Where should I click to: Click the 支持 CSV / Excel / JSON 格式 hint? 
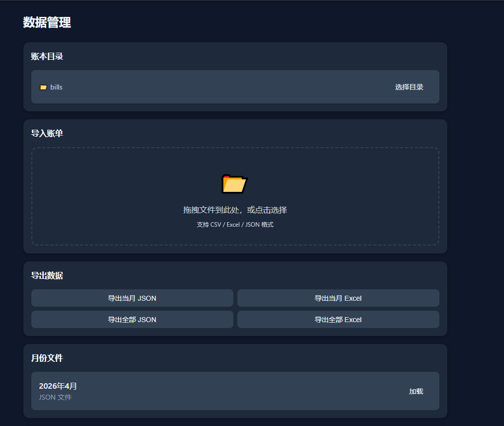[235, 225]
